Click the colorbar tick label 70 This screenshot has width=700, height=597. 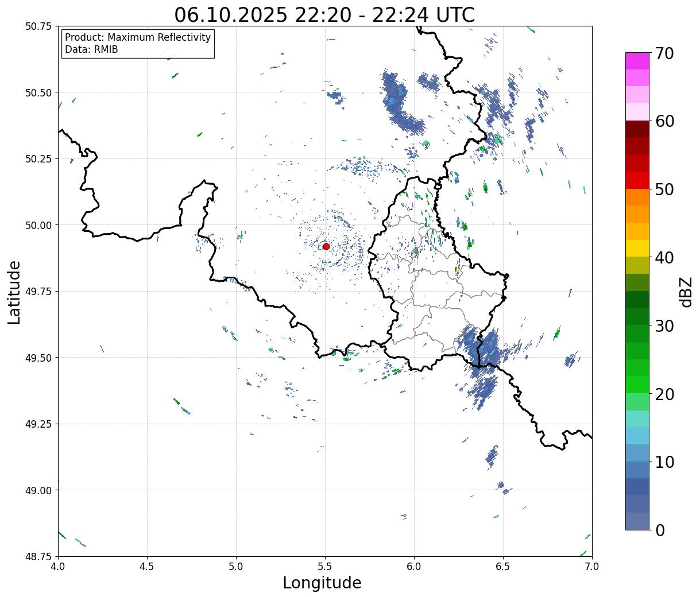(664, 54)
